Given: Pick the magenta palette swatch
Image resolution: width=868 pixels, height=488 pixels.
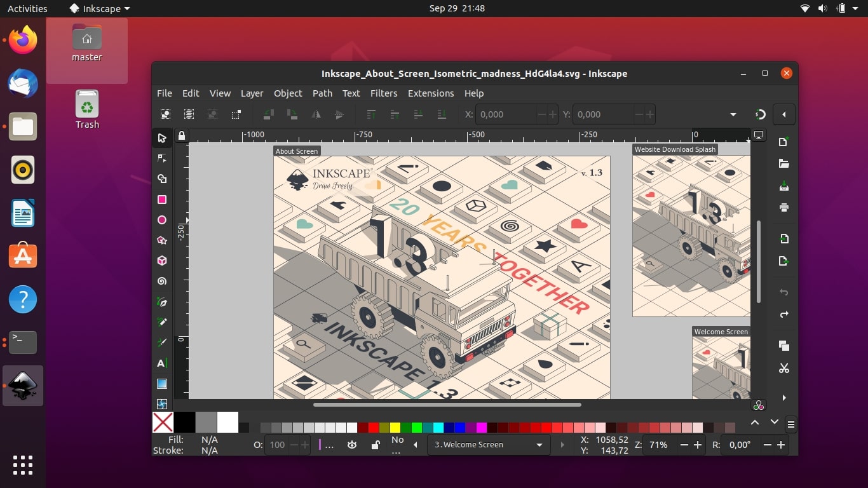Looking at the screenshot, I should [x=481, y=428].
